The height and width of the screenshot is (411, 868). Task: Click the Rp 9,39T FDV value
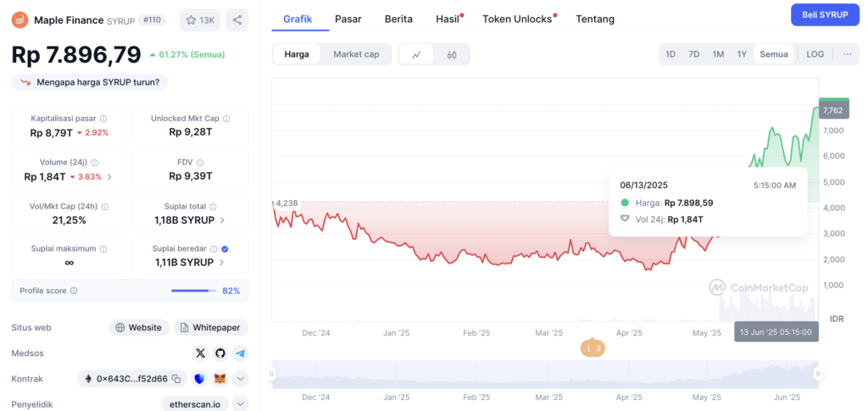(x=191, y=176)
